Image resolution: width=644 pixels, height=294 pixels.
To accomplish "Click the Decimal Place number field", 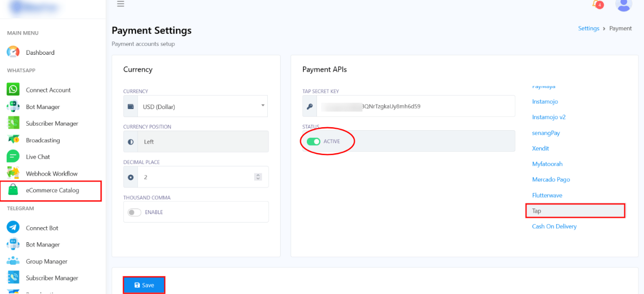I will [x=203, y=177].
